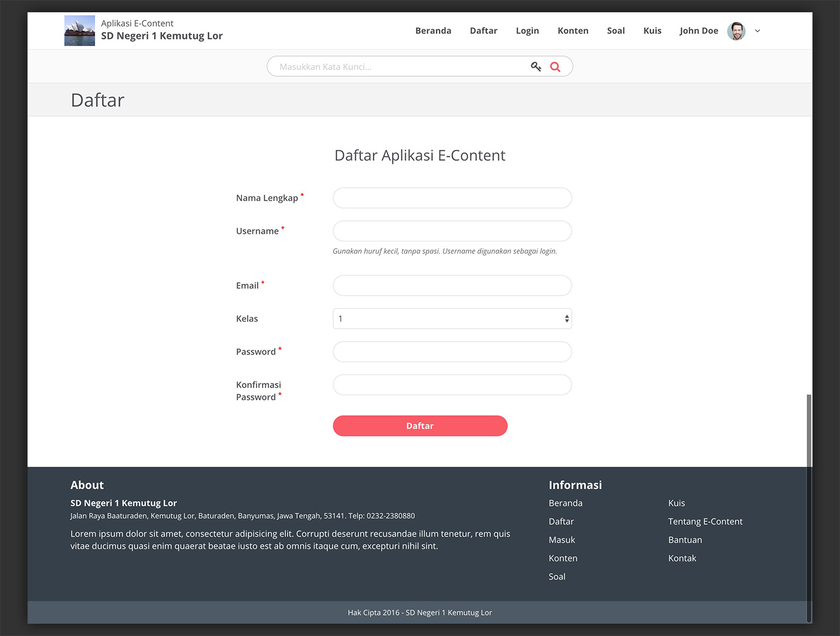Screen dimensions: 840x636
Task: Open Daftar link in footer
Action: (x=561, y=522)
